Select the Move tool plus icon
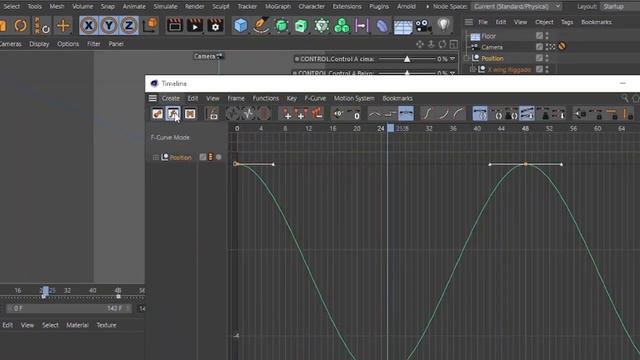The width and height of the screenshot is (640, 360). 63,26
